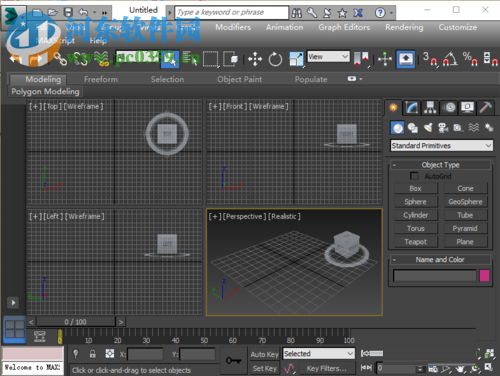The width and height of the screenshot is (500, 376).
Task: Click the Help question mark icon
Action: click(x=380, y=13)
